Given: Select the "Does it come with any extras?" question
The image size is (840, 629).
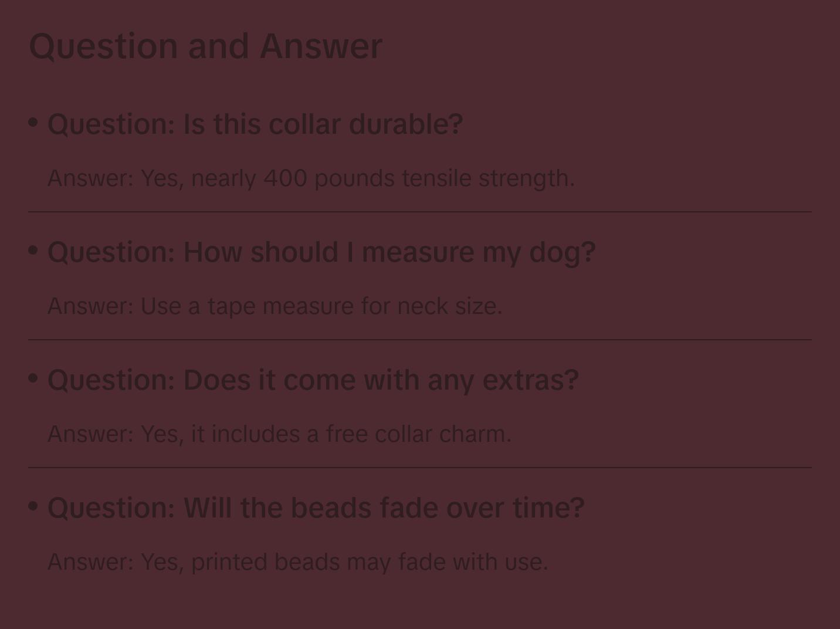Looking at the screenshot, I should click(x=313, y=380).
